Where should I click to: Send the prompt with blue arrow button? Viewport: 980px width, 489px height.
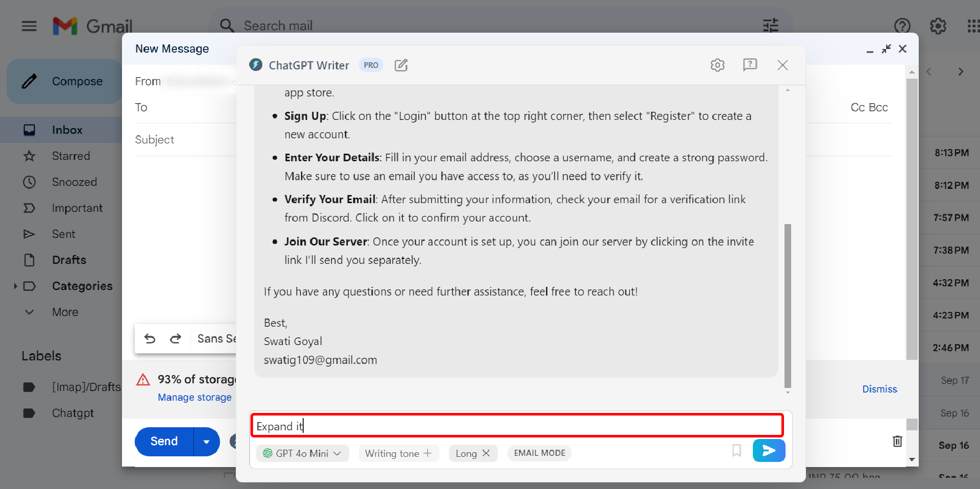769,450
